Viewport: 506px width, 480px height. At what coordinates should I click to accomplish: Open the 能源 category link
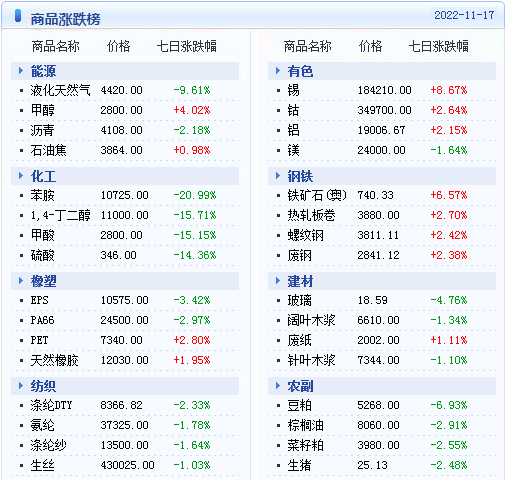[43, 71]
